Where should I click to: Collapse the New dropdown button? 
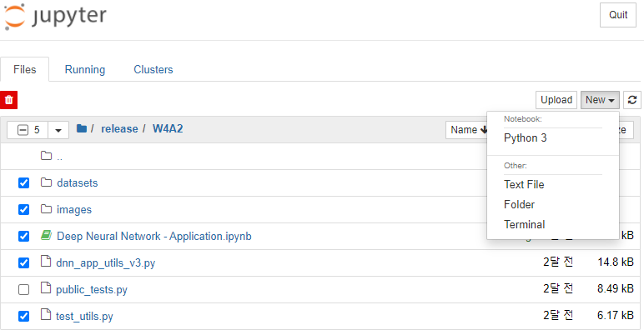point(600,100)
